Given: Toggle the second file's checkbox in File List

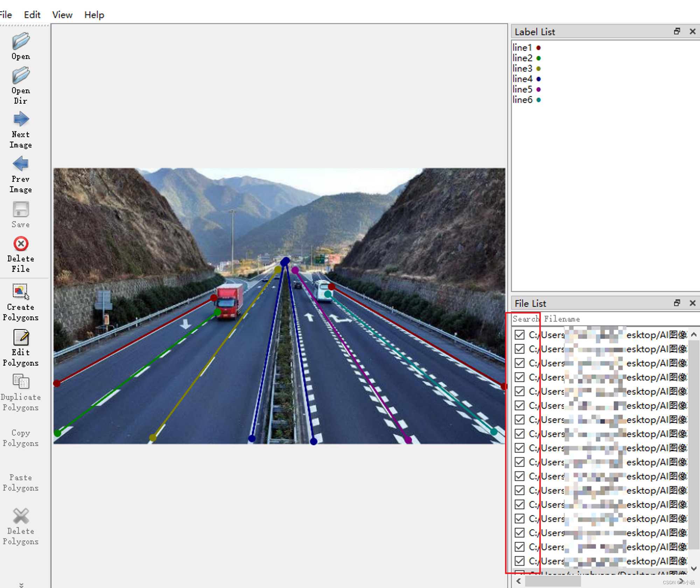Looking at the screenshot, I should point(519,349).
